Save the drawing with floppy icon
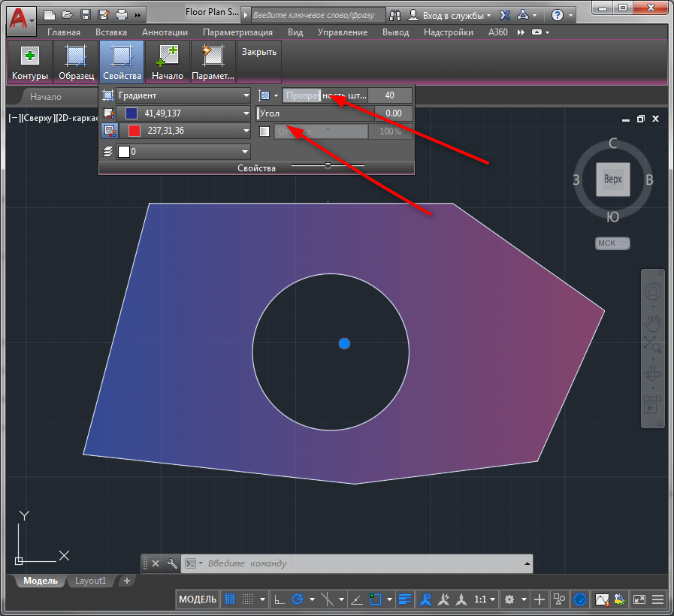 86,15
